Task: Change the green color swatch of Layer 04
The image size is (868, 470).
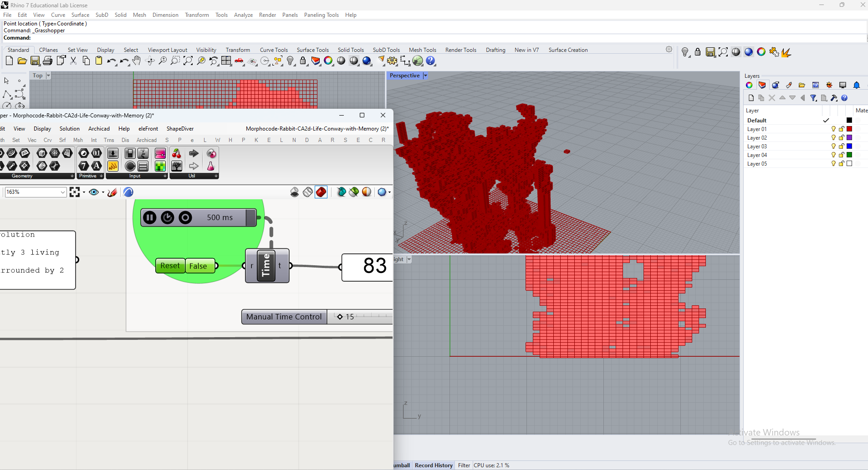Action: pyautogui.click(x=849, y=155)
